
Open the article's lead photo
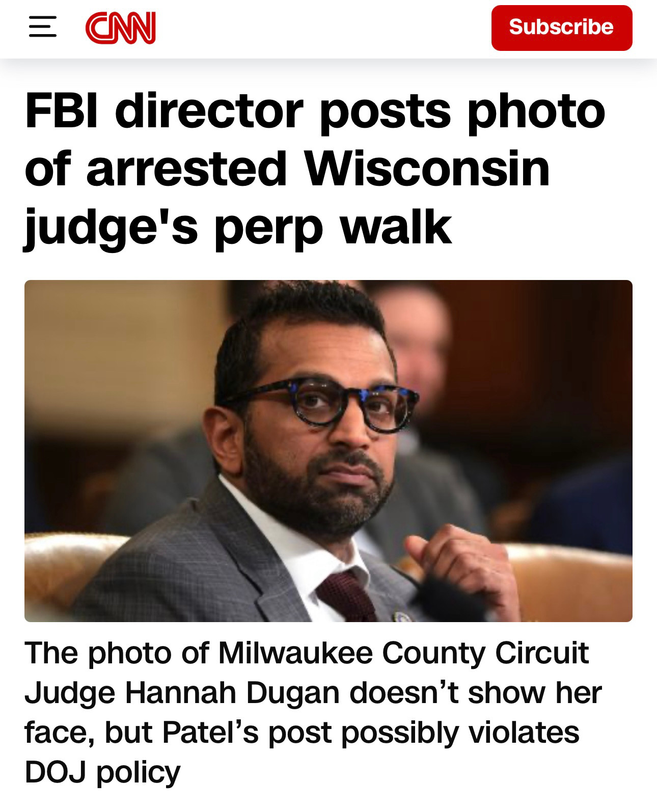coord(328,451)
